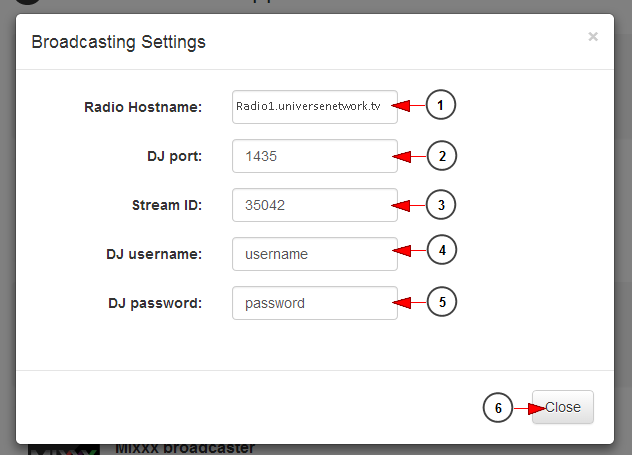Screen dimensions: 632x455
Task: Click the DJ password label text
Action: pyautogui.click(x=155, y=303)
